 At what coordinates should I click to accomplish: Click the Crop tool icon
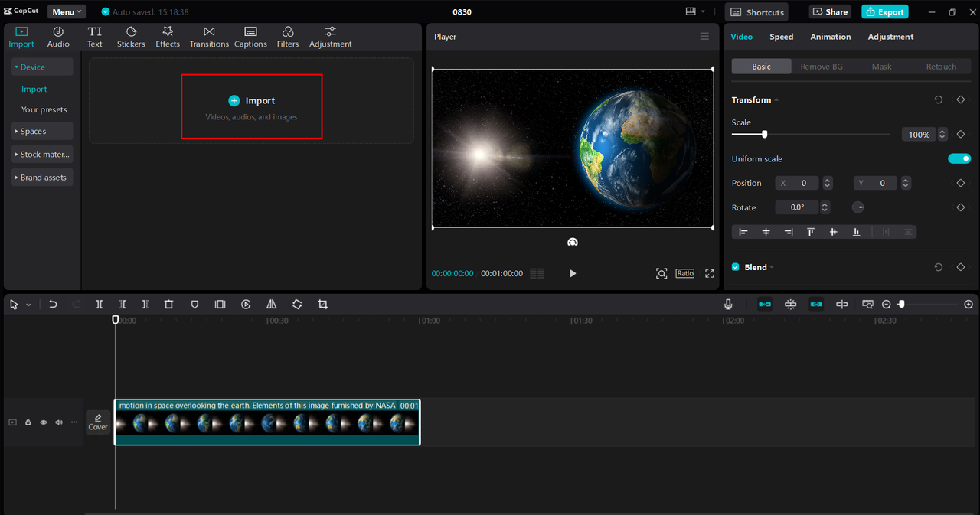[322, 304]
